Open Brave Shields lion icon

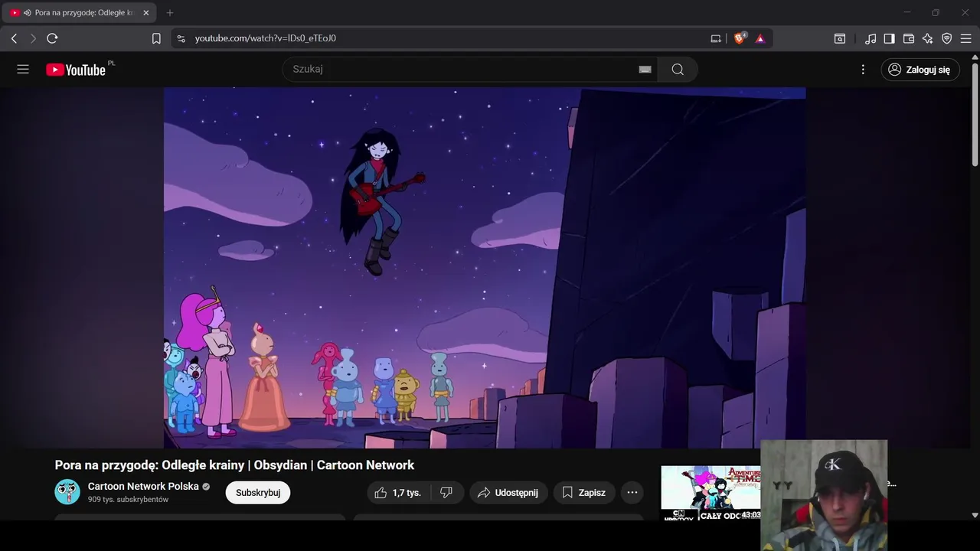740,38
